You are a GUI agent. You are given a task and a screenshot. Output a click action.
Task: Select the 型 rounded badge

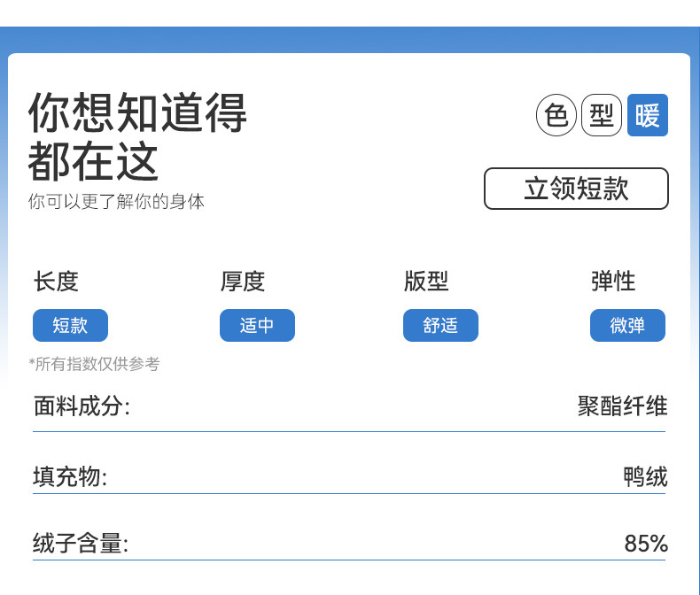(602, 116)
